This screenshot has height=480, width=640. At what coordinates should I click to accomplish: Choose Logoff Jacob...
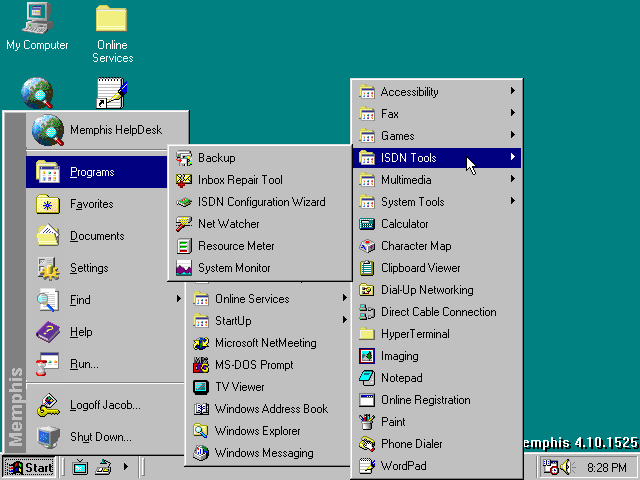[x=105, y=405]
